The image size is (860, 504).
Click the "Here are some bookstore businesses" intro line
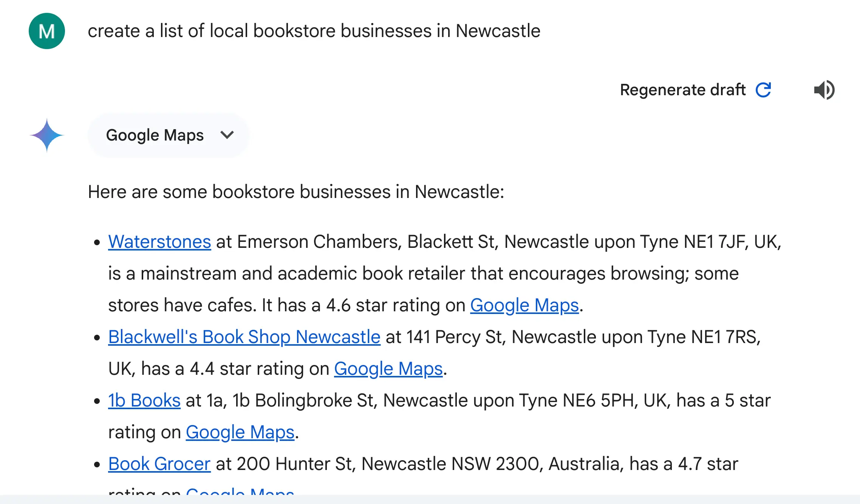pos(296,192)
